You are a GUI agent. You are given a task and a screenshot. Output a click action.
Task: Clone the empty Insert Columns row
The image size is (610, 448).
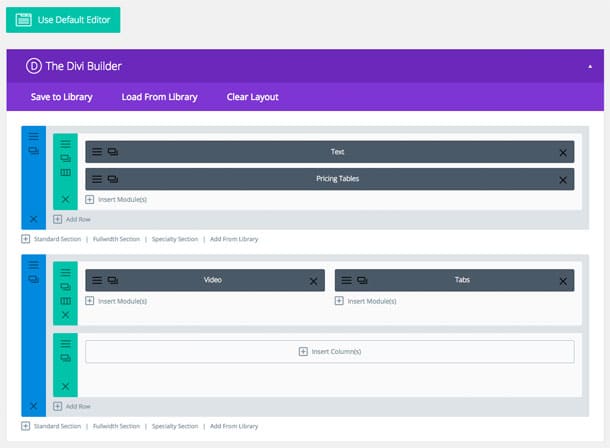(x=65, y=358)
